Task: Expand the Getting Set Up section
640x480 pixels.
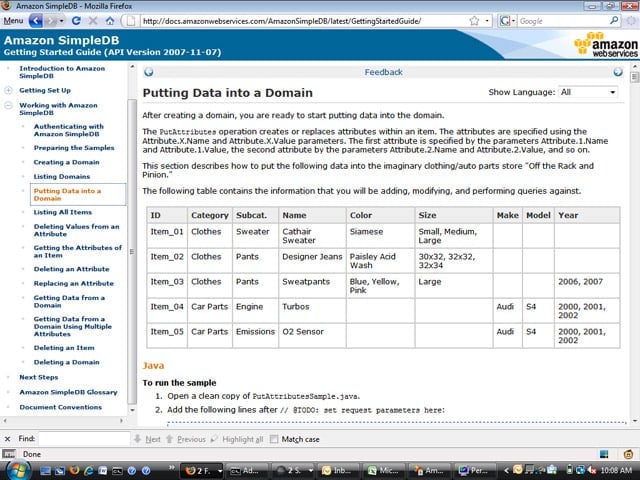Action: coord(8,91)
